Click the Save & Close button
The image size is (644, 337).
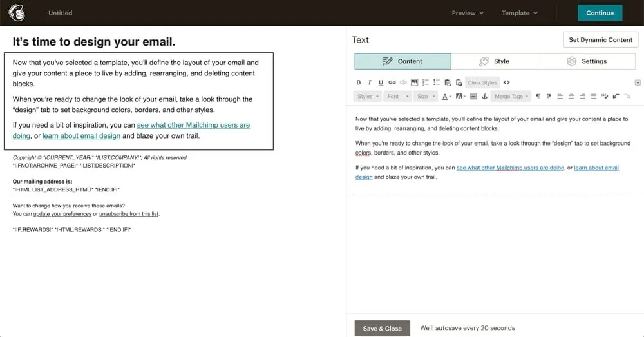(382, 328)
